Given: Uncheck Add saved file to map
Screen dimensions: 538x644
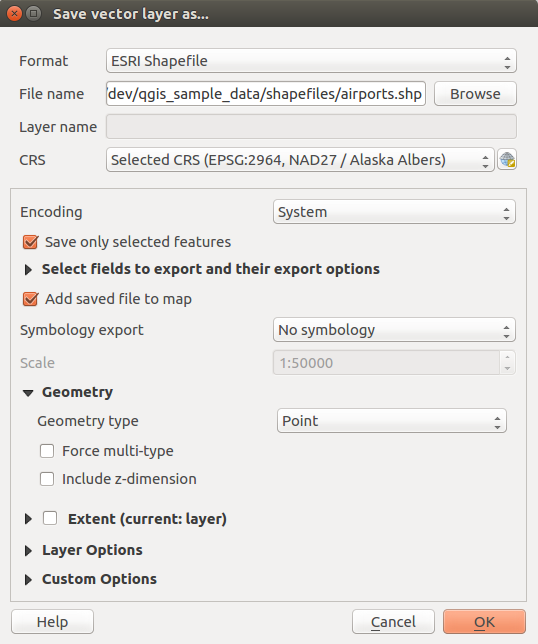Looking at the screenshot, I should (x=31, y=299).
